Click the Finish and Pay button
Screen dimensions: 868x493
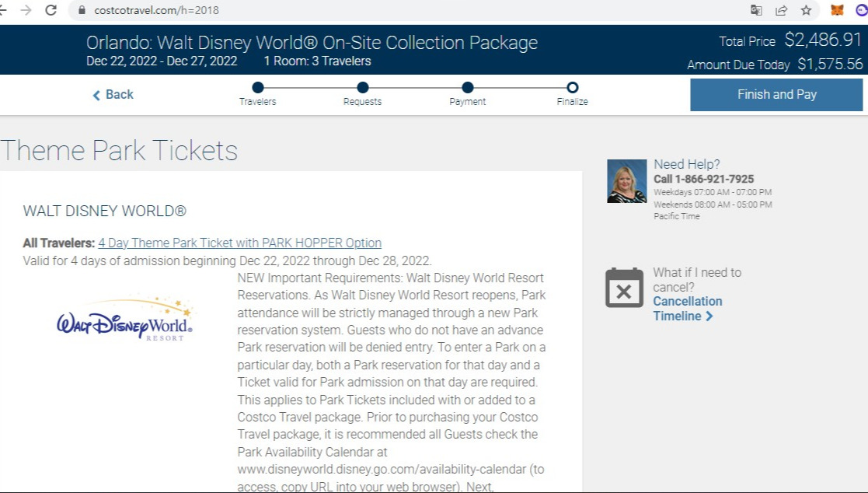point(776,95)
